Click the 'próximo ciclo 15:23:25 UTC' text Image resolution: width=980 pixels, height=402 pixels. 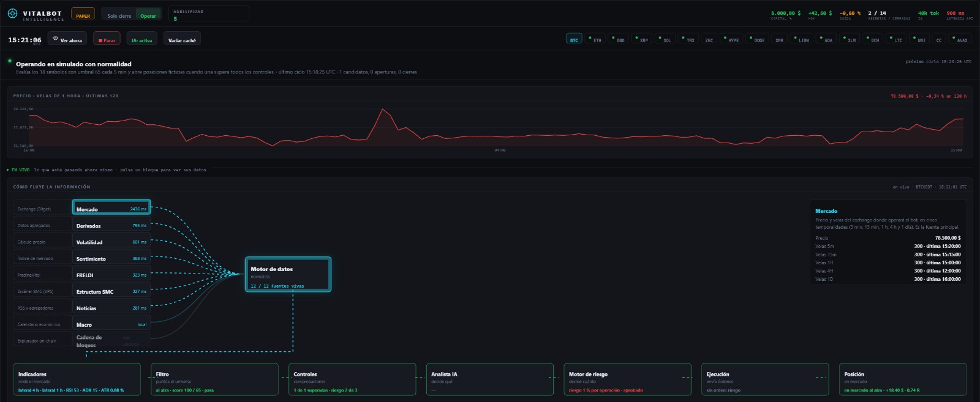click(x=938, y=62)
